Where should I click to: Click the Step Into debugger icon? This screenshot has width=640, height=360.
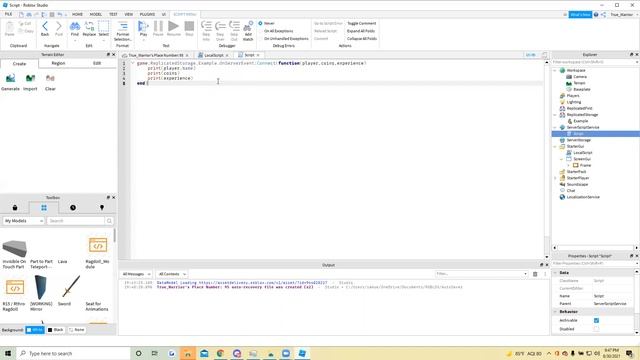(x=206, y=31)
